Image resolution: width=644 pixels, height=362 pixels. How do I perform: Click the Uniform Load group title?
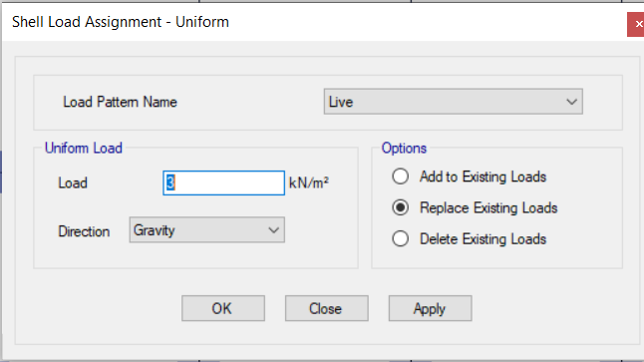pyautogui.click(x=84, y=148)
